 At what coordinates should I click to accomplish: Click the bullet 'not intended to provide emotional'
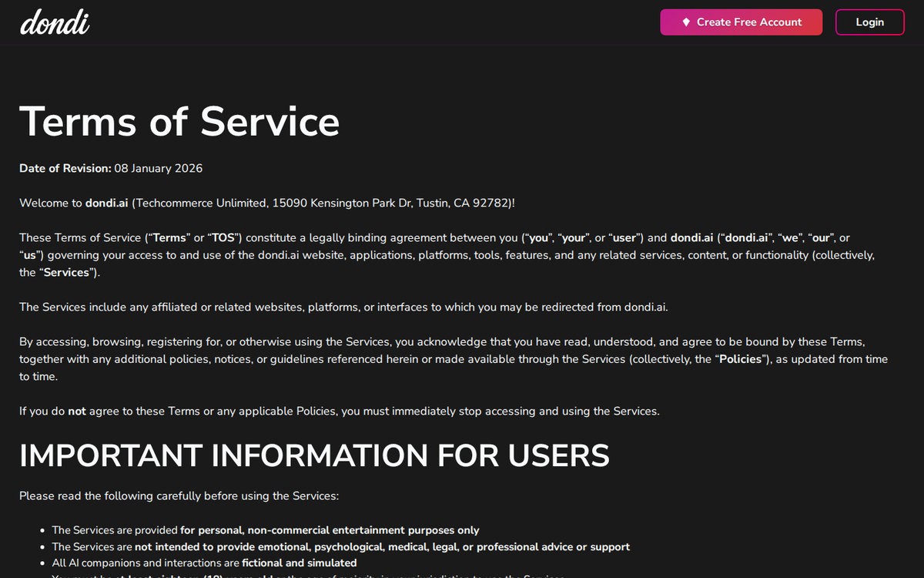click(x=340, y=546)
